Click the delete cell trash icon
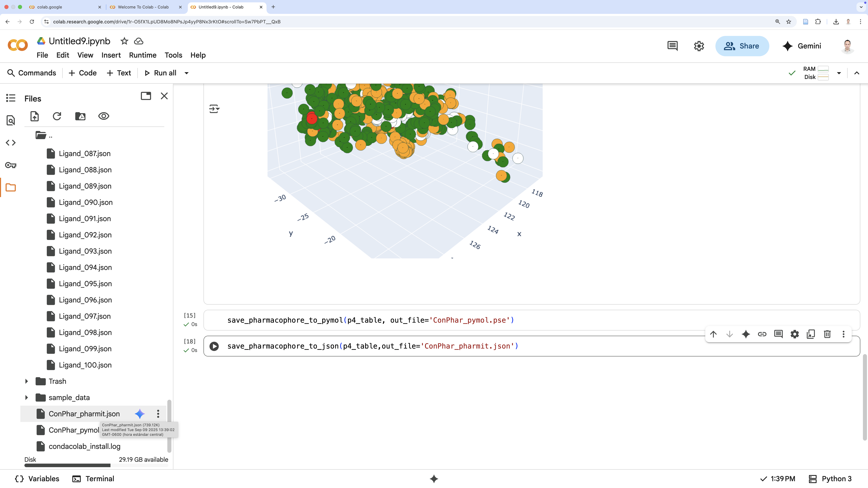The height and width of the screenshot is (488, 868). click(827, 334)
